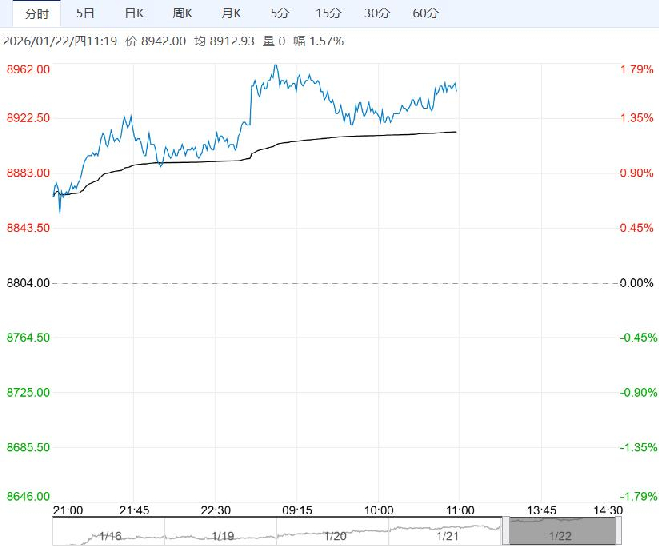Open the 月K monthly chart tab

pos(231,14)
